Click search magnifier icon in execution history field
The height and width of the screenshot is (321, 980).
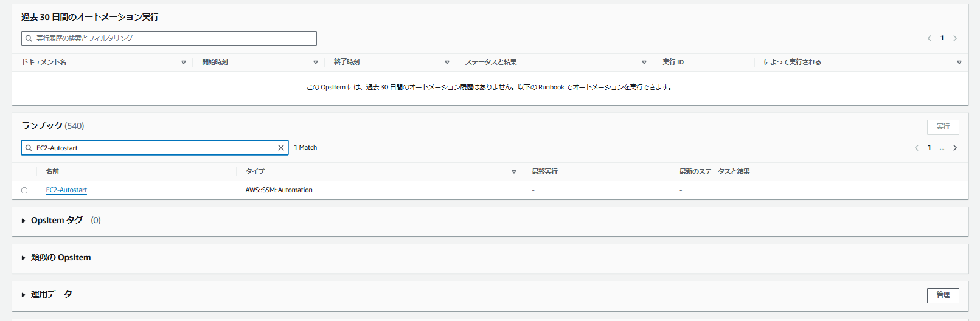pyautogui.click(x=29, y=38)
